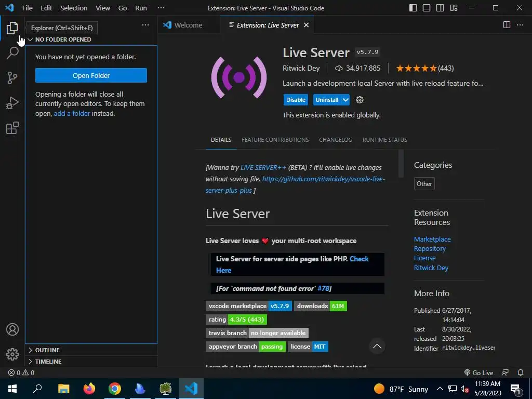Viewport: 532px width, 399px height.
Task: Open the View menu
Action: [x=103, y=8]
